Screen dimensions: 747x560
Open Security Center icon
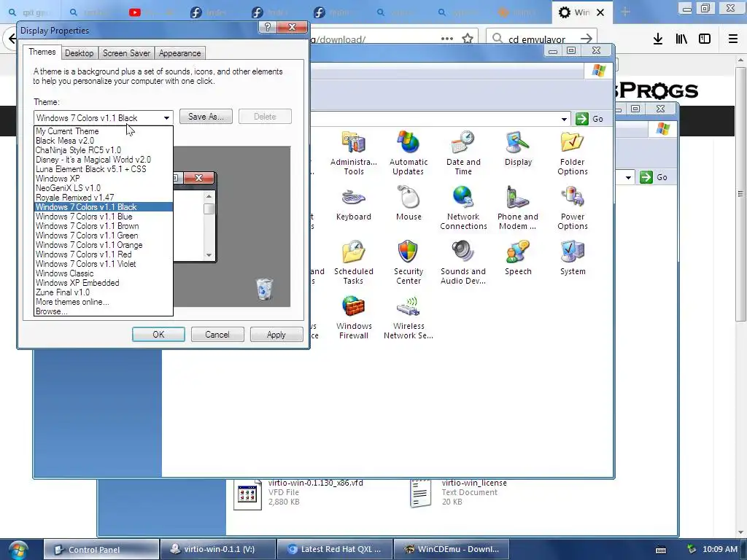point(409,262)
